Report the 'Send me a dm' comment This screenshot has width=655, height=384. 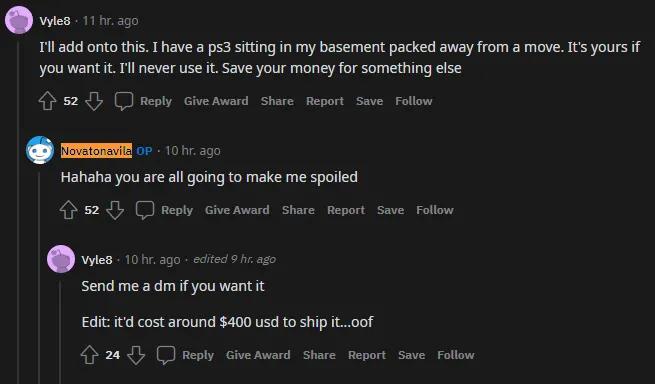(367, 355)
